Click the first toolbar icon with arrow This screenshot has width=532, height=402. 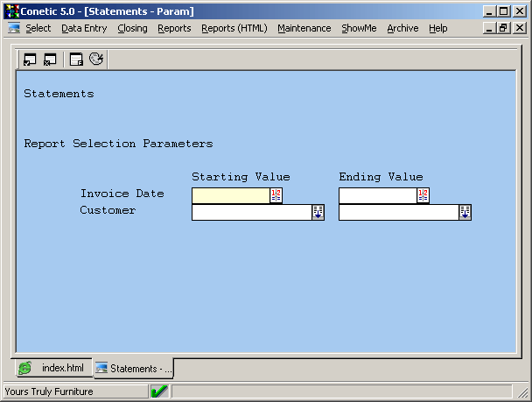point(30,60)
